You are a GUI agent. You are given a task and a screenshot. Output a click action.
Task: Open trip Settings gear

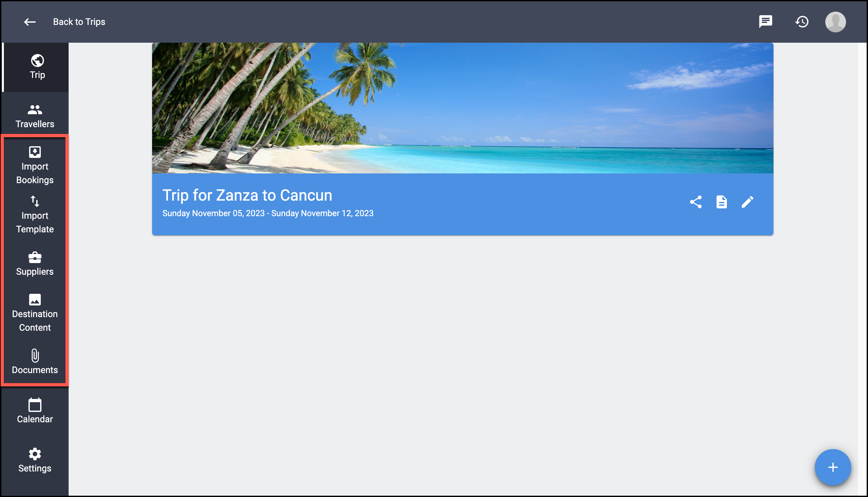pyautogui.click(x=35, y=460)
